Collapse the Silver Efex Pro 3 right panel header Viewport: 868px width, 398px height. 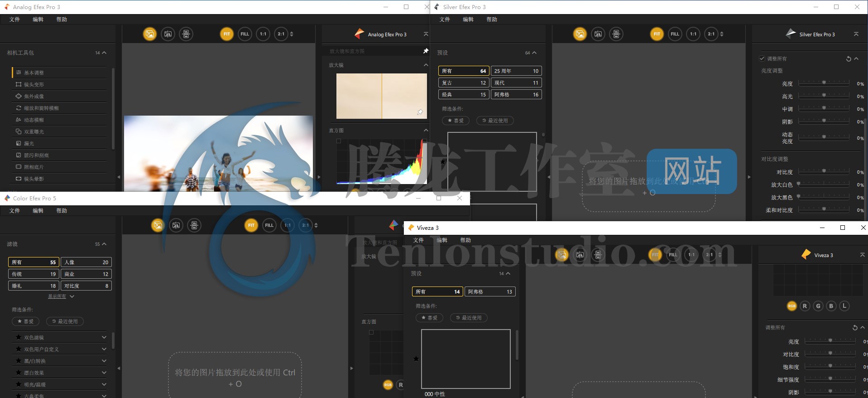click(x=856, y=34)
